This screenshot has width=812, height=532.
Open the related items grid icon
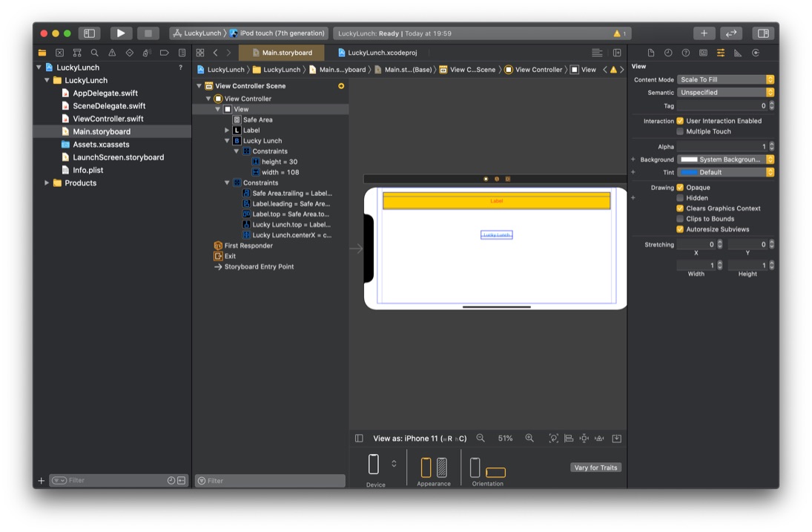(x=200, y=53)
